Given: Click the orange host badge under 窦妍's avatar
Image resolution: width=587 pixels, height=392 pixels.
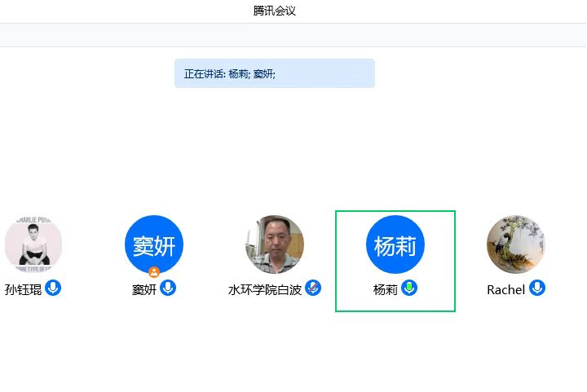Looking at the screenshot, I should point(154,271).
